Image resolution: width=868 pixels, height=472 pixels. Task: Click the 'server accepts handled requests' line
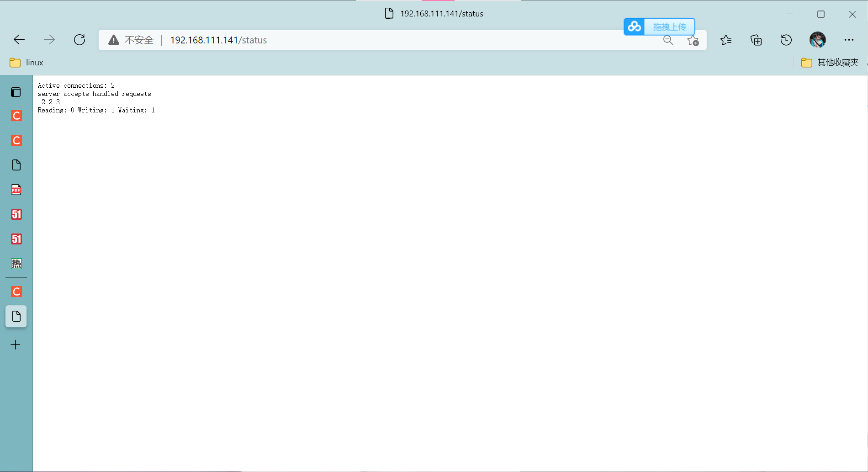[95, 94]
